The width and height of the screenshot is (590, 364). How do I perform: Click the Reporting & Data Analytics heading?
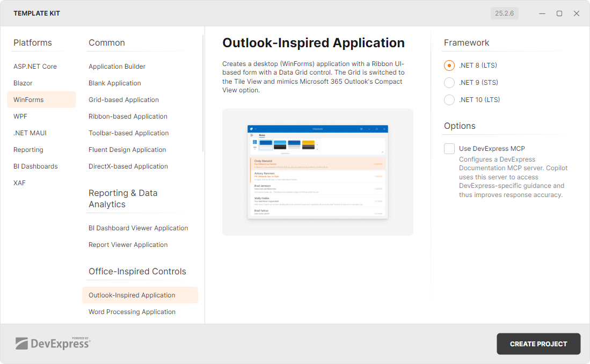tap(123, 198)
